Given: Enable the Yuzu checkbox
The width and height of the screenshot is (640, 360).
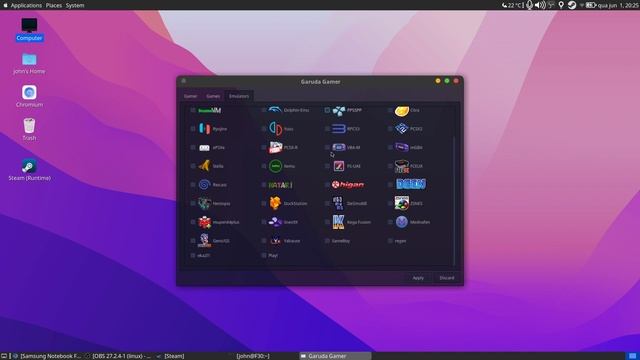Looking at the screenshot, I should click(264, 129).
